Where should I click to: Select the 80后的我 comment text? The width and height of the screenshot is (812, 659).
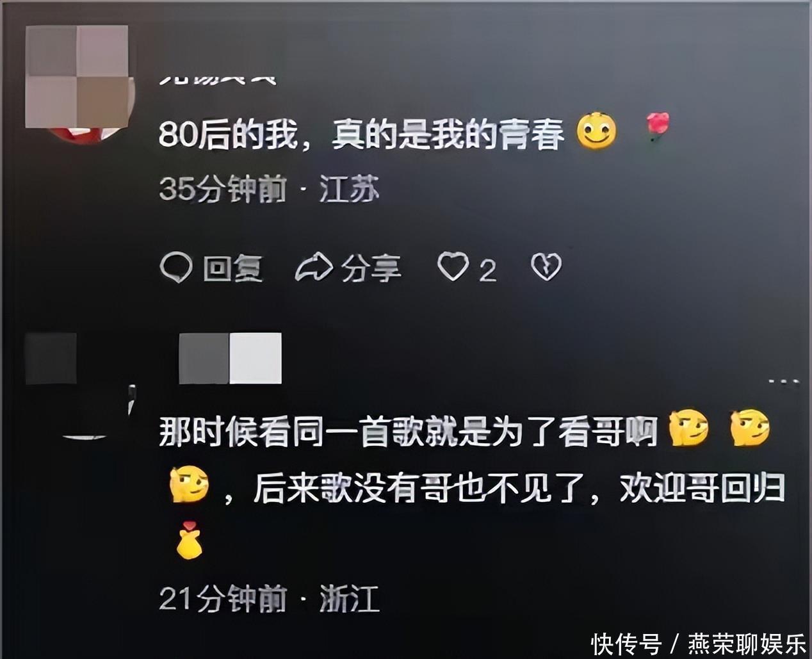pos(362,134)
